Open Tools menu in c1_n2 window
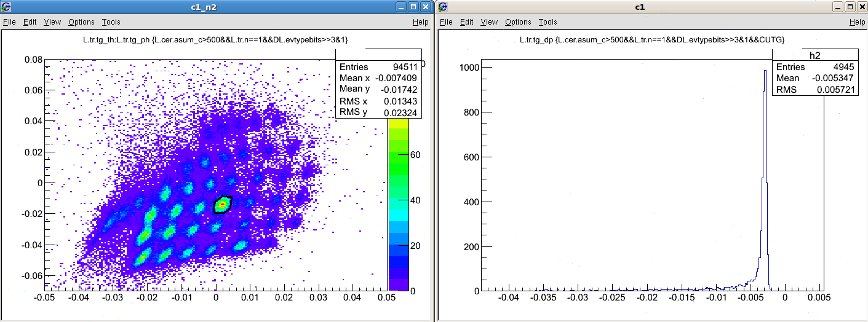 [x=111, y=22]
